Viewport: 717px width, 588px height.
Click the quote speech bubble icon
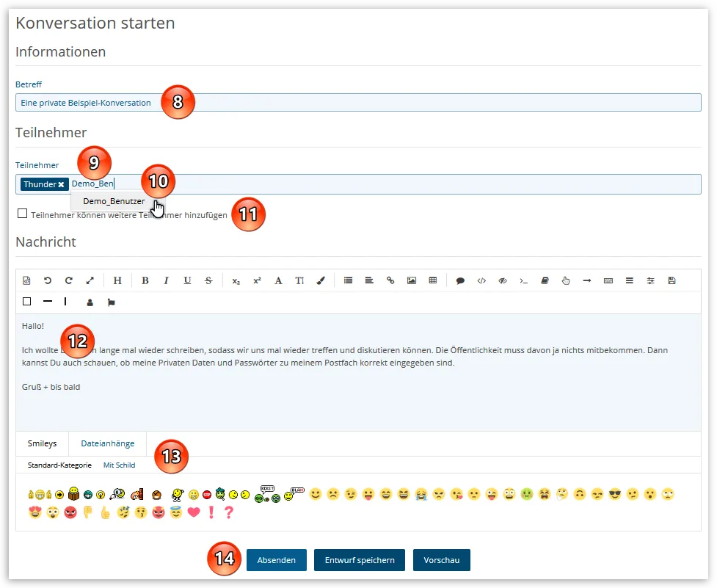[x=460, y=280]
